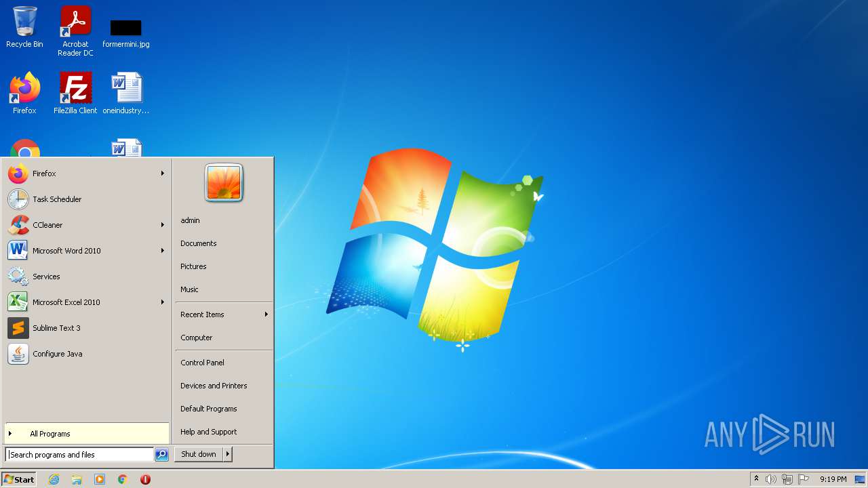Expand the Firefox jump list arrow
The image size is (868, 488).
(163, 174)
